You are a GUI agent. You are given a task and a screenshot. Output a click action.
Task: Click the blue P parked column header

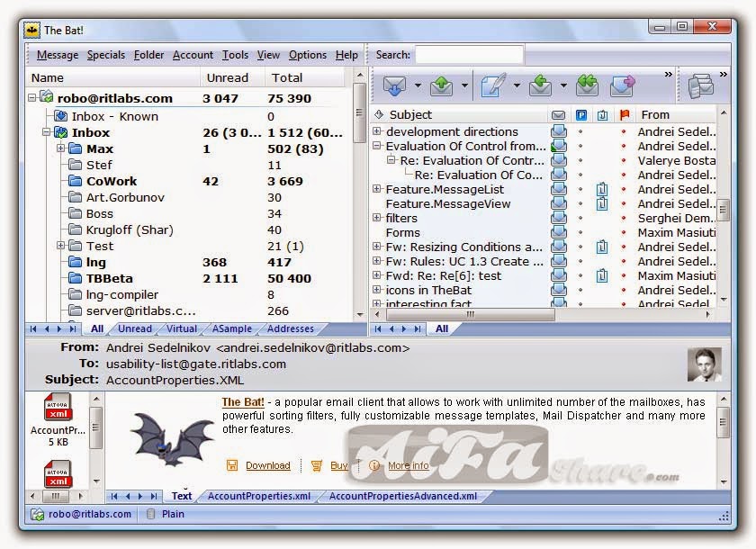581,115
